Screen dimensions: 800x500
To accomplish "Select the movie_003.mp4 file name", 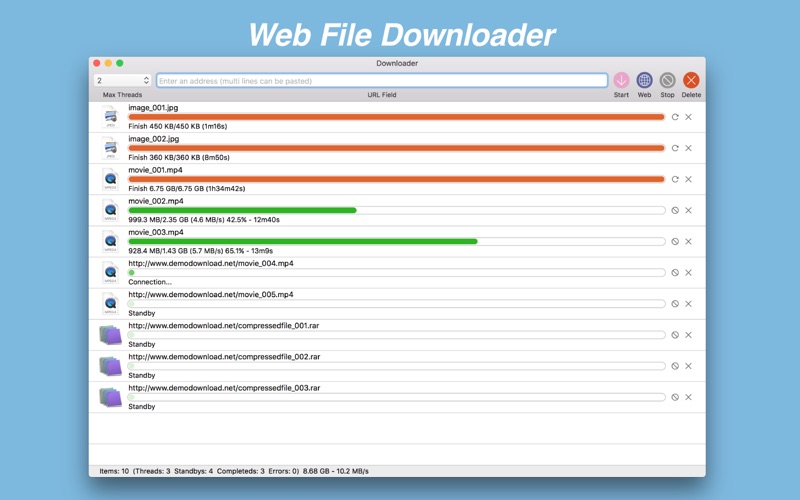I will 156,232.
